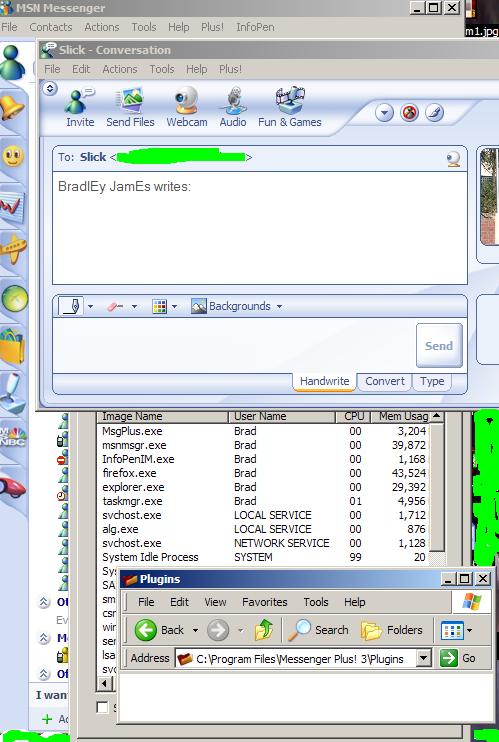This screenshot has height=742, width=499.
Task: Open Contacts menu in MSN Messenger
Action: tap(51, 27)
